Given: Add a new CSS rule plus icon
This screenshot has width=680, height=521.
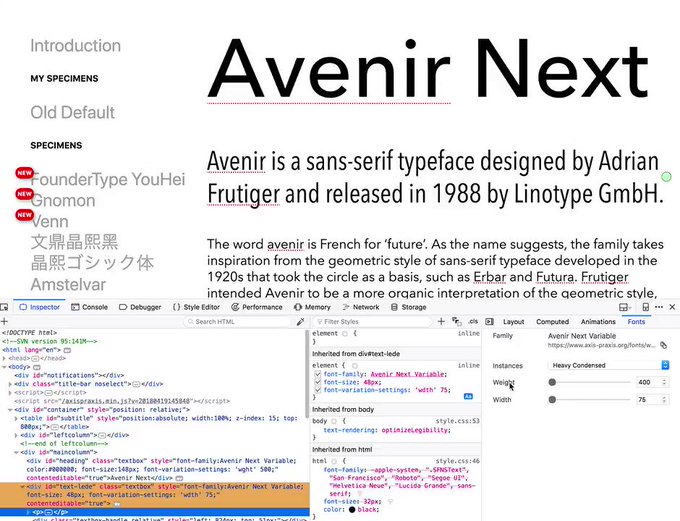Looking at the screenshot, I should pyautogui.click(x=441, y=321).
